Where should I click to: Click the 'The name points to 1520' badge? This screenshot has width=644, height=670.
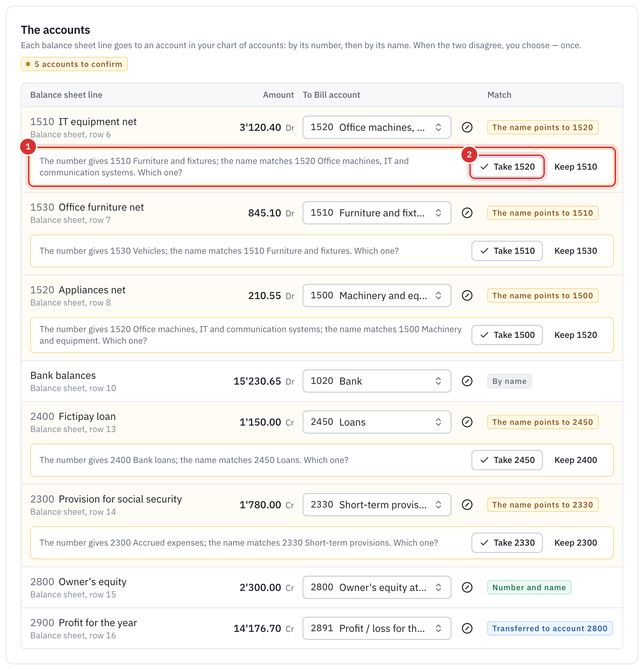point(543,127)
